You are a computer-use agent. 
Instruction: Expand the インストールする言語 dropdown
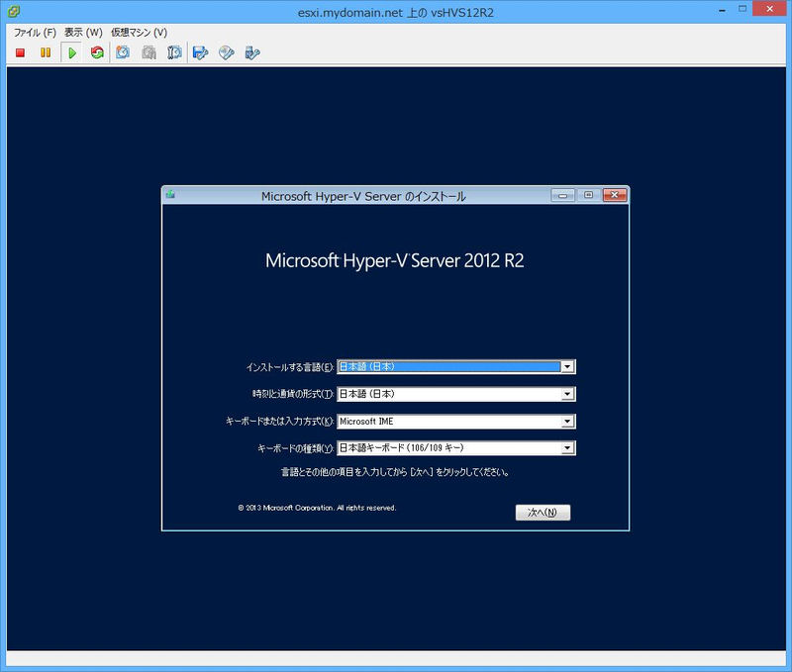tap(567, 366)
